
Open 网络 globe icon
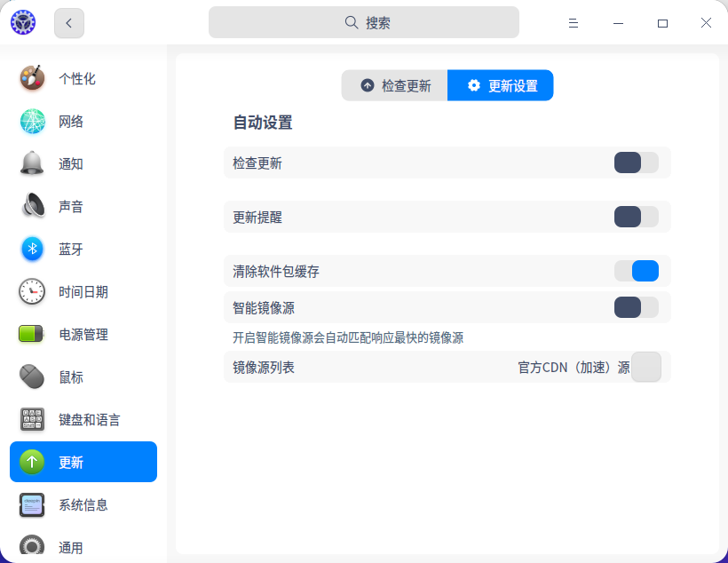(32, 122)
